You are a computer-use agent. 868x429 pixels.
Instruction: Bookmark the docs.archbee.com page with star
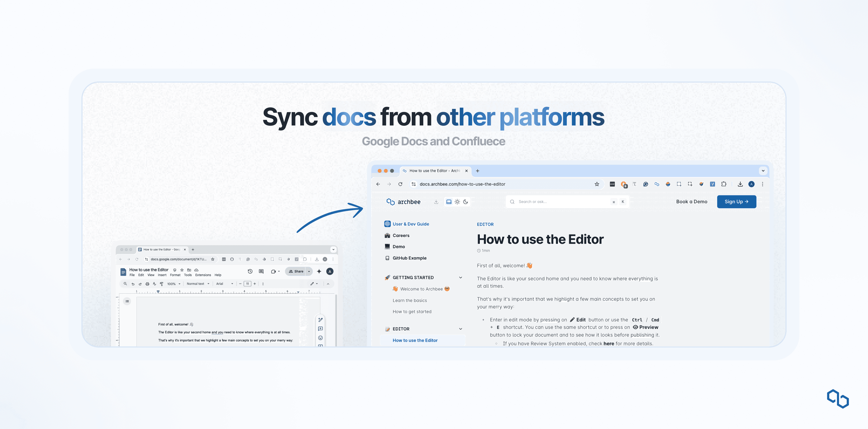(x=597, y=184)
